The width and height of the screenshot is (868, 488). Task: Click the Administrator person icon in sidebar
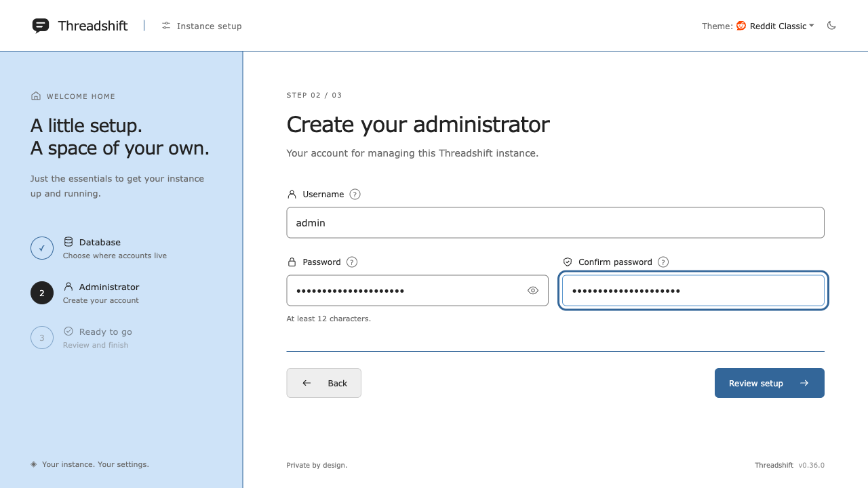click(x=68, y=287)
